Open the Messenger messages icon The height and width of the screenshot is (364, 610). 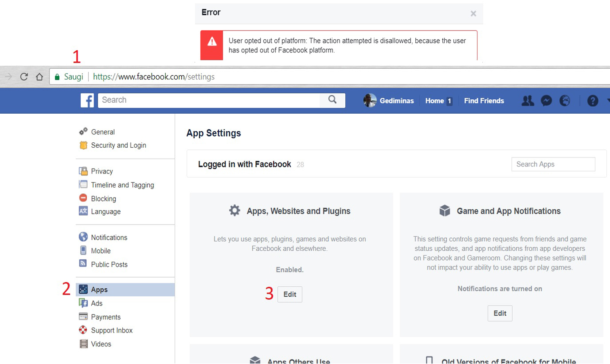click(x=546, y=101)
